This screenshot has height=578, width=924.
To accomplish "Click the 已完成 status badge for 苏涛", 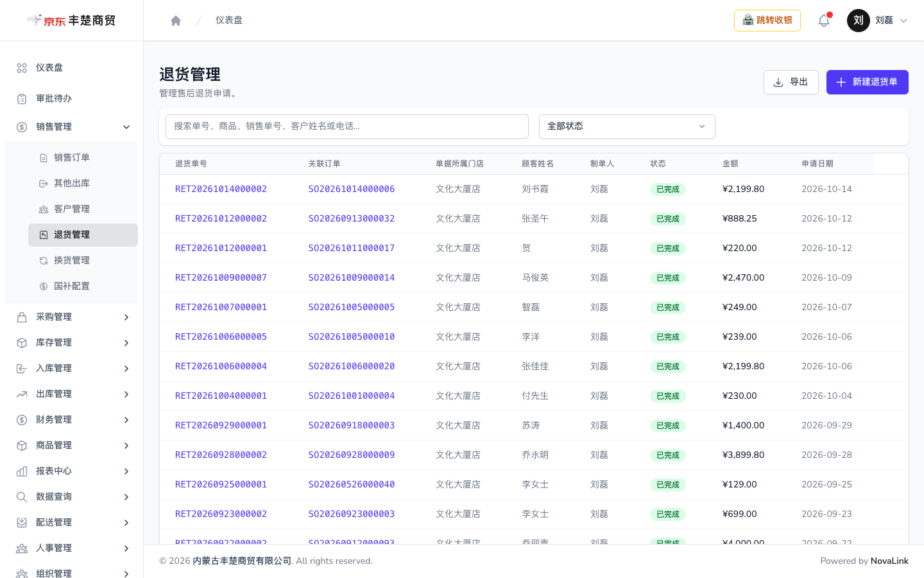I will pos(668,426).
